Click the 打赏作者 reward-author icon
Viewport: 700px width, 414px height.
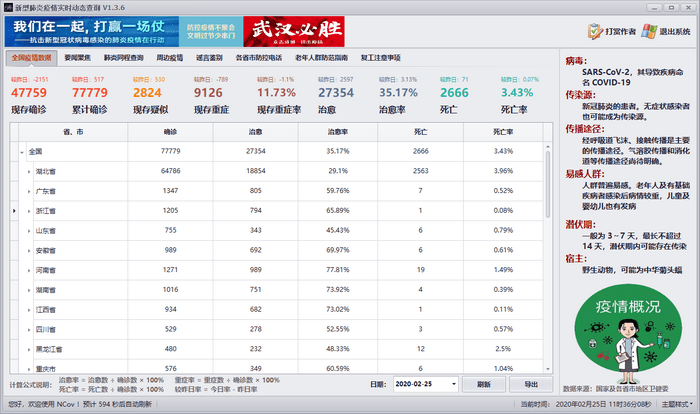click(596, 31)
